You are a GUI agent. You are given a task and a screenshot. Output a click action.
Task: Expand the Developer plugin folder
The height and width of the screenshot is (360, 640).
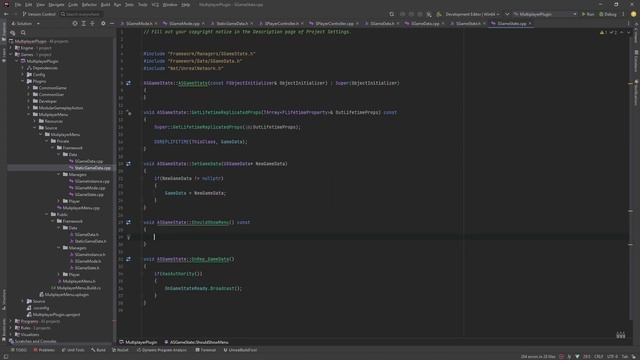click(x=29, y=101)
